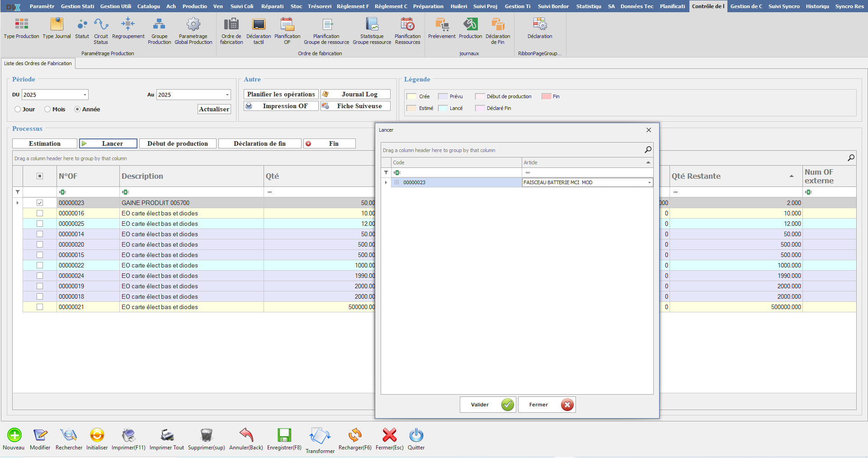Open the Circuit Status ribbon icon
This screenshot has height=458, width=868.
[x=101, y=25]
